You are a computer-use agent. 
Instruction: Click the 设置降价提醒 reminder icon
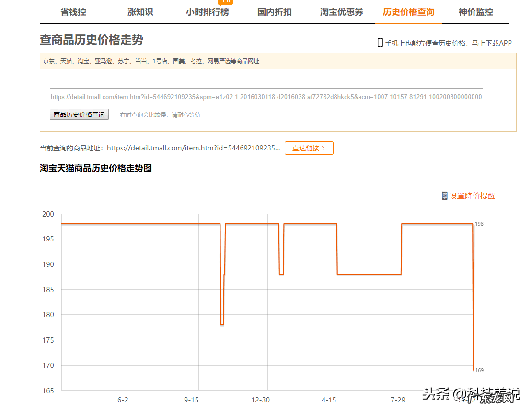tap(444, 195)
